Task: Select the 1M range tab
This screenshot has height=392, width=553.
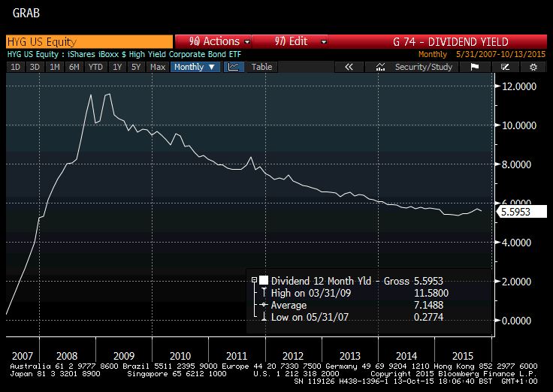Action: tap(54, 67)
